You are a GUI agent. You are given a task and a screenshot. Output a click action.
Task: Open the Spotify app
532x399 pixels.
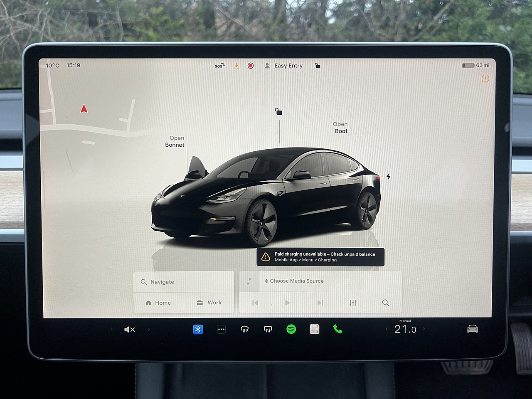[291, 330]
